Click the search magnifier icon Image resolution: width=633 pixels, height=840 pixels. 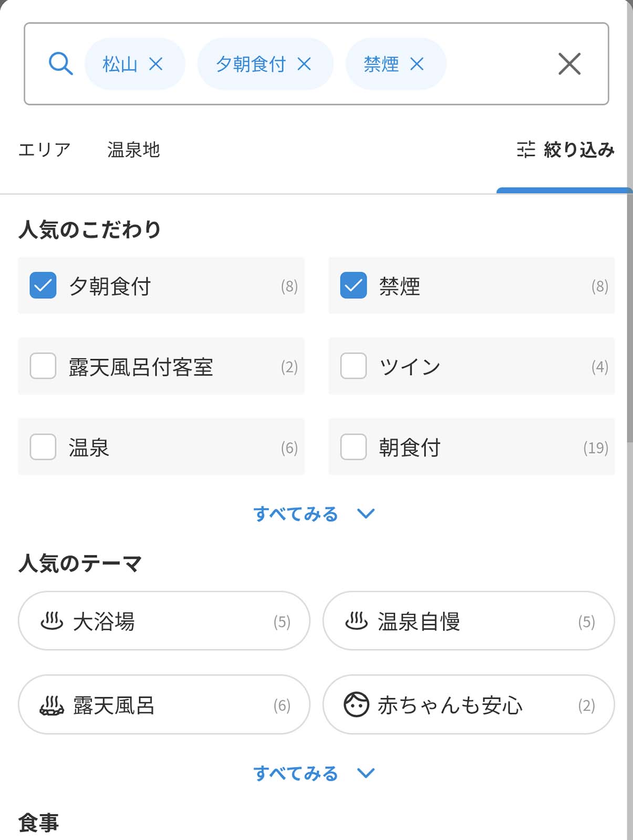tap(60, 64)
